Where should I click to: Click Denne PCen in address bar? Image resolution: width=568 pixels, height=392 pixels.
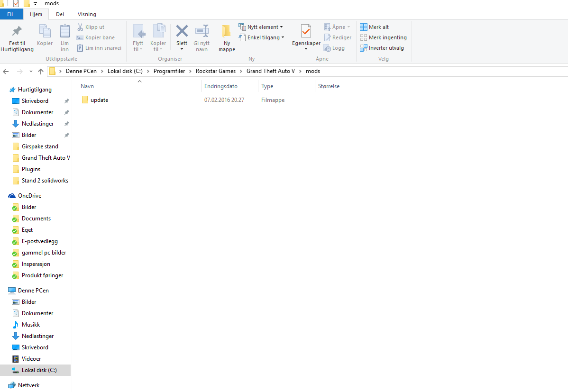[81, 71]
